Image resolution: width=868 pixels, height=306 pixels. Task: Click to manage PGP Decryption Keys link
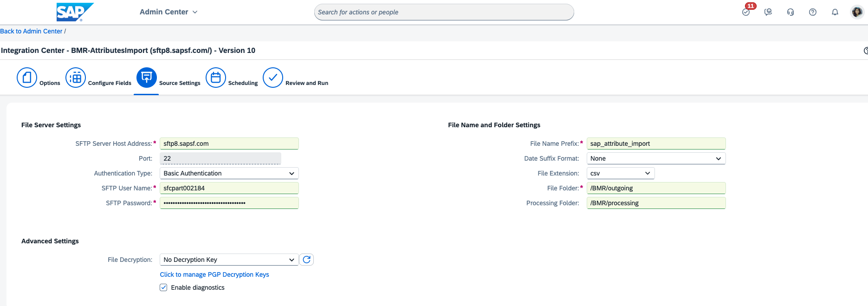pyautogui.click(x=214, y=274)
